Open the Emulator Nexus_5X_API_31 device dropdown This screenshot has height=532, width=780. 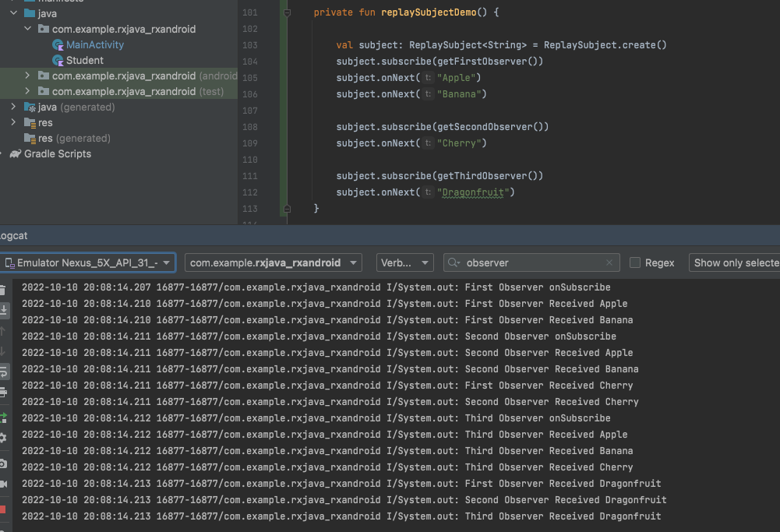[88, 262]
